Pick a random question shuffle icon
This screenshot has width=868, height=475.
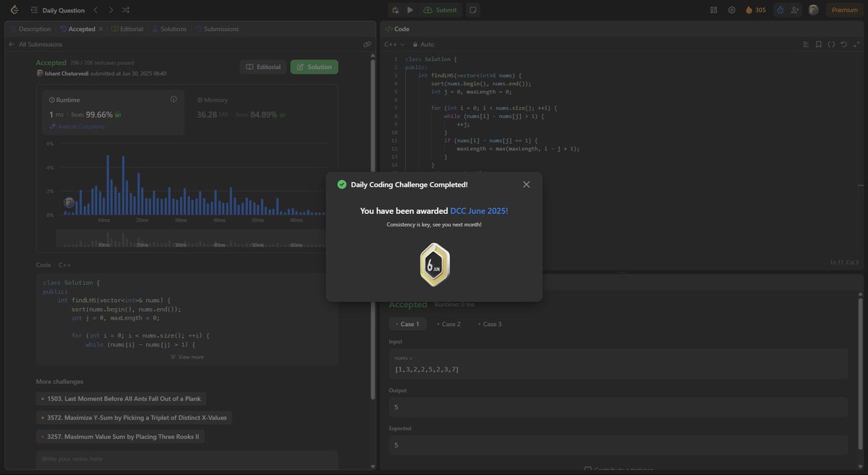126,10
